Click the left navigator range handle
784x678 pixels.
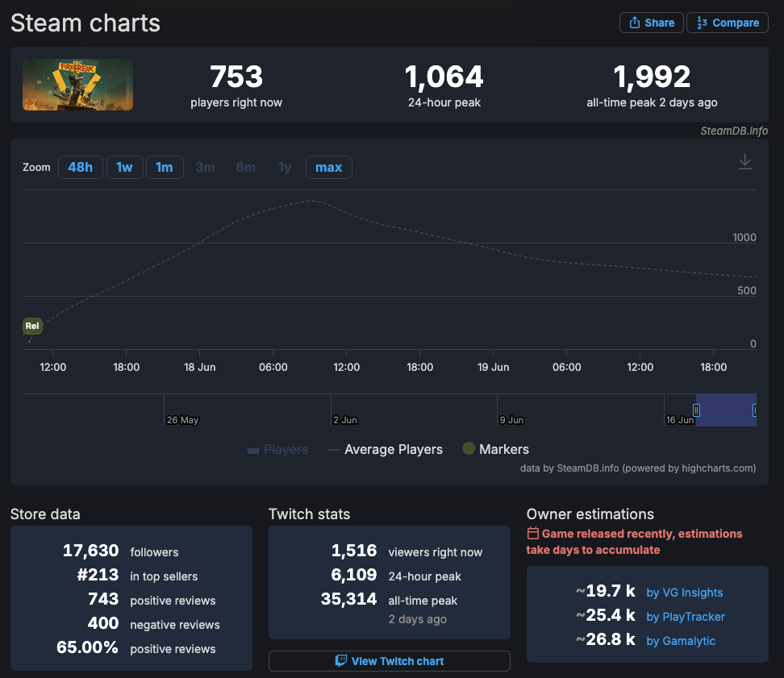pyautogui.click(x=696, y=410)
